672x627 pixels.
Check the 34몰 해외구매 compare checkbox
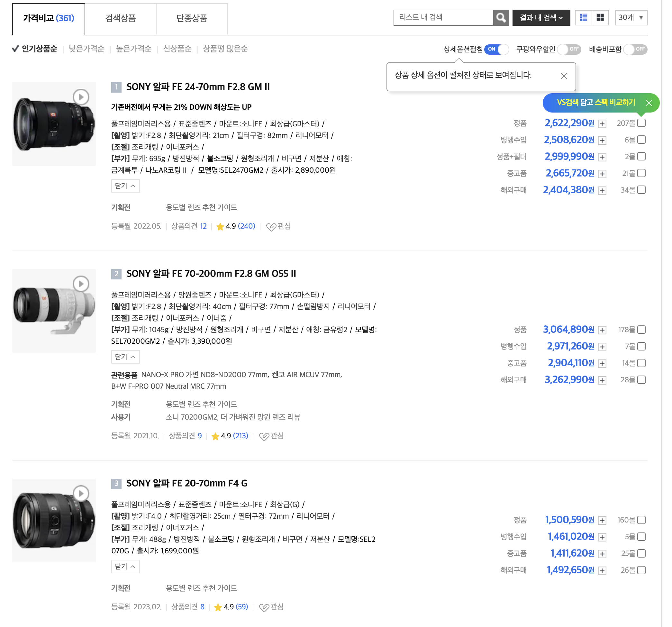tap(641, 190)
